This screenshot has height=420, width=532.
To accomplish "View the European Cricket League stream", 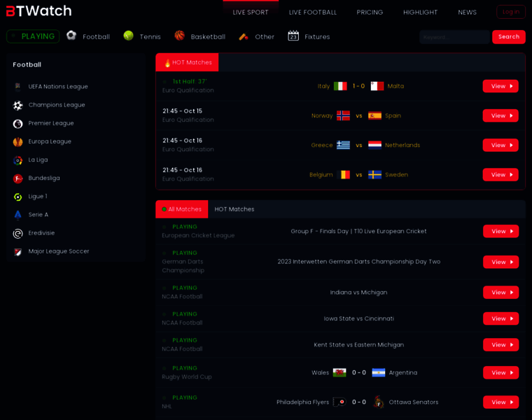I will [x=500, y=232].
